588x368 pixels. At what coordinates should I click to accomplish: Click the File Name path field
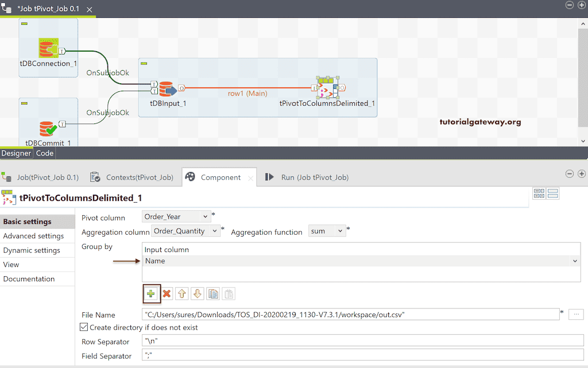click(351, 315)
